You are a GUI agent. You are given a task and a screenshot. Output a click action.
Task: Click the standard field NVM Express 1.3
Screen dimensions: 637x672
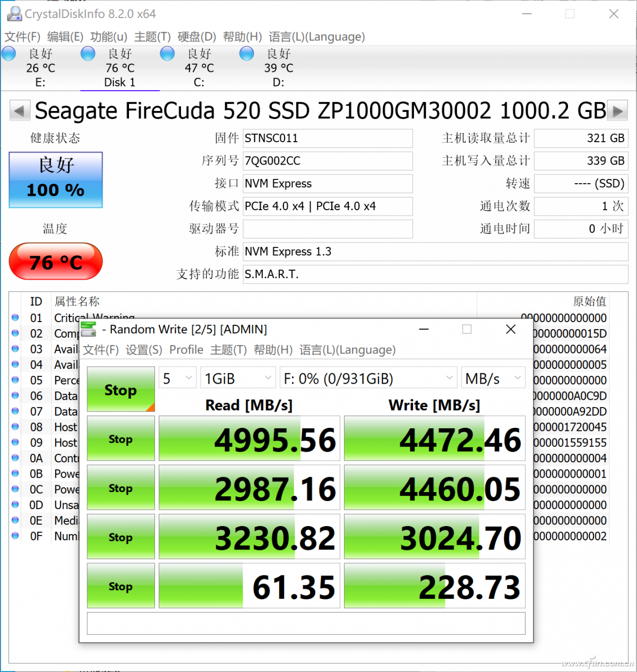[x=435, y=252]
